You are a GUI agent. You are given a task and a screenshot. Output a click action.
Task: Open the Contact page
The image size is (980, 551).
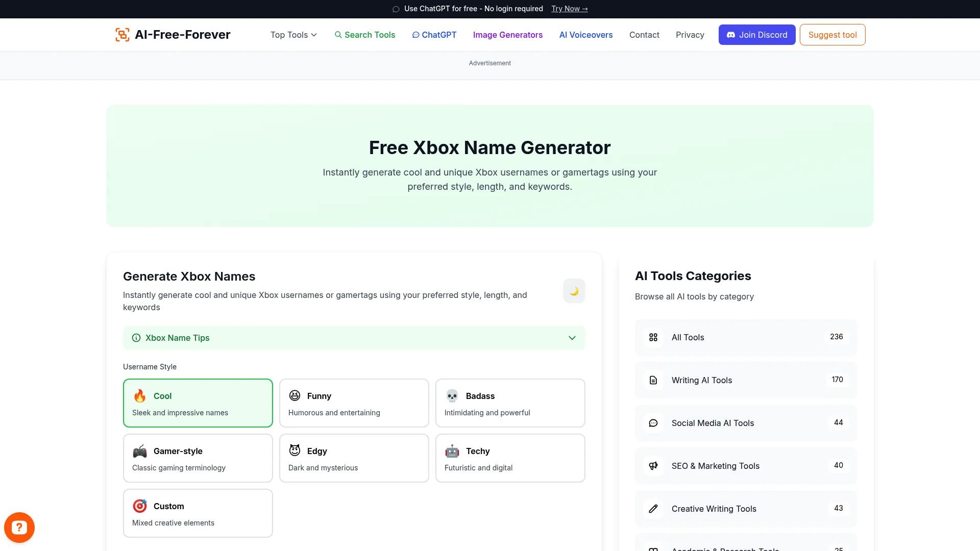(644, 35)
